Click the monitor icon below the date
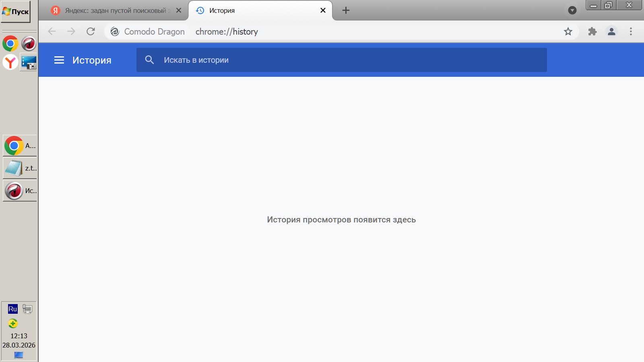The width and height of the screenshot is (644, 362). pos(19,355)
